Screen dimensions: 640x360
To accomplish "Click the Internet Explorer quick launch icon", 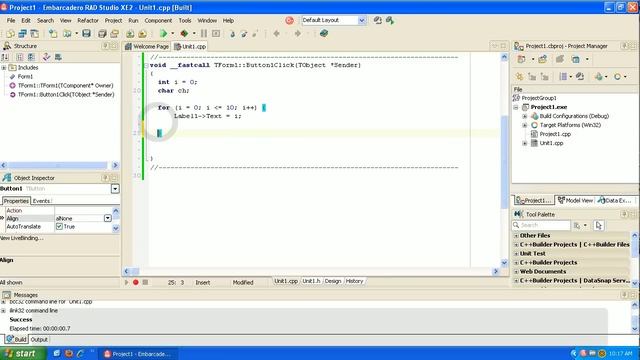I will pos(81,353).
